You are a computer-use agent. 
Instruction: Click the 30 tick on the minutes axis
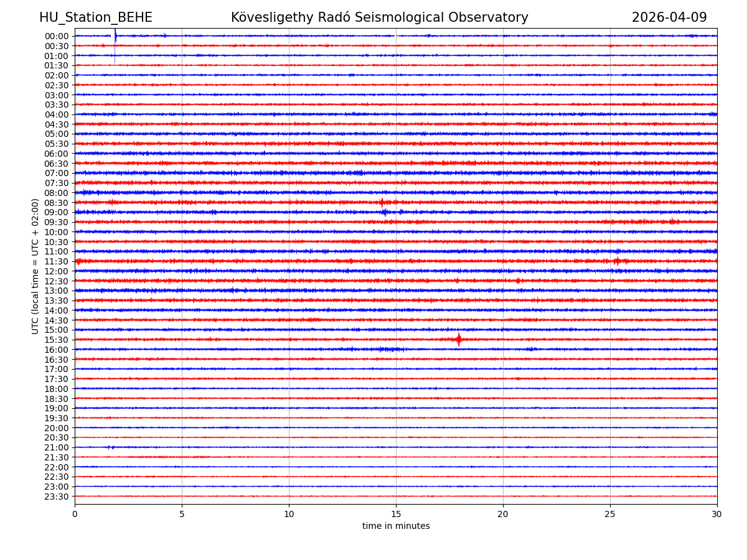tap(717, 514)
